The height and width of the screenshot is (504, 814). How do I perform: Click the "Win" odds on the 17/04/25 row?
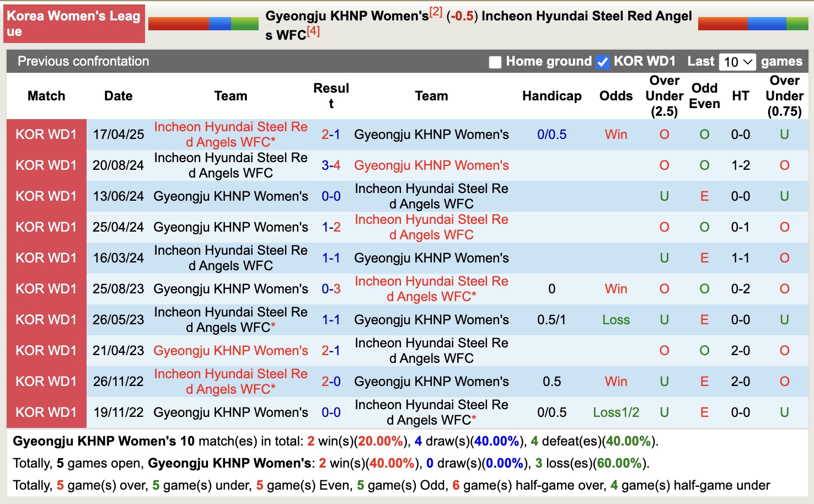click(615, 134)
